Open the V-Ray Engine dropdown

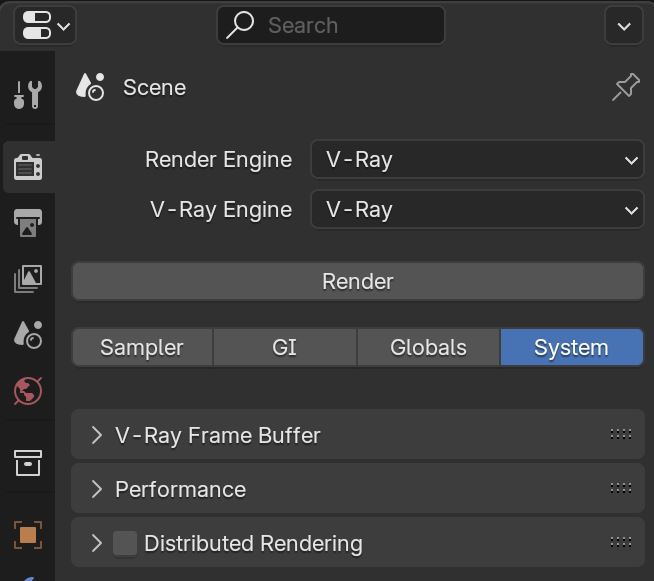[x=477, y=209]
